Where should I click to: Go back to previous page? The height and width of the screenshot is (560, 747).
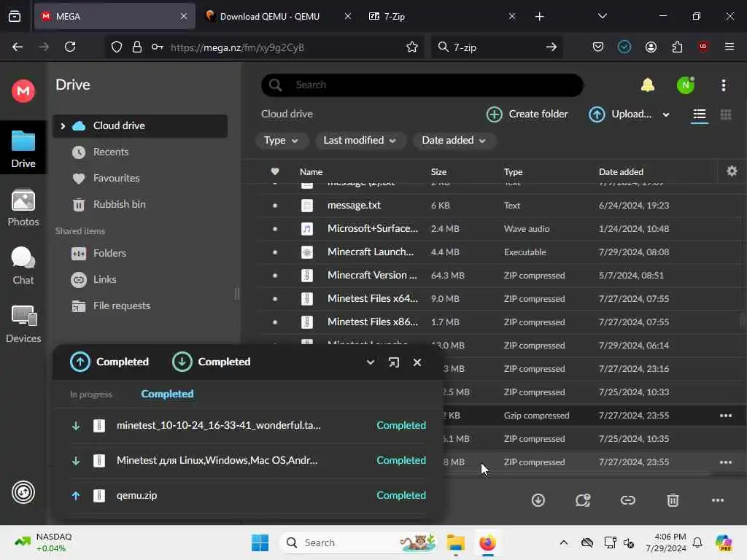[x=18, y=47]
